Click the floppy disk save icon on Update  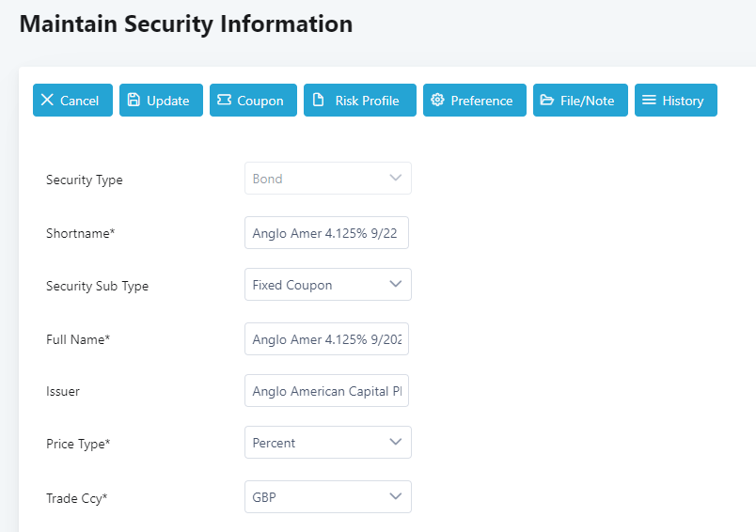point(134,100)
